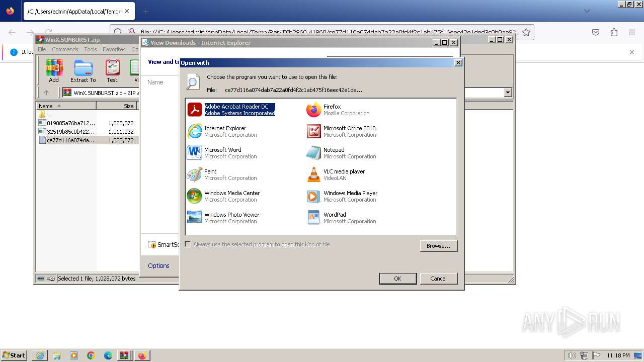Viewport: 644px width, 362px height.
Task: Confirm the Open with dialog with OK
Action: pos(397,279)
